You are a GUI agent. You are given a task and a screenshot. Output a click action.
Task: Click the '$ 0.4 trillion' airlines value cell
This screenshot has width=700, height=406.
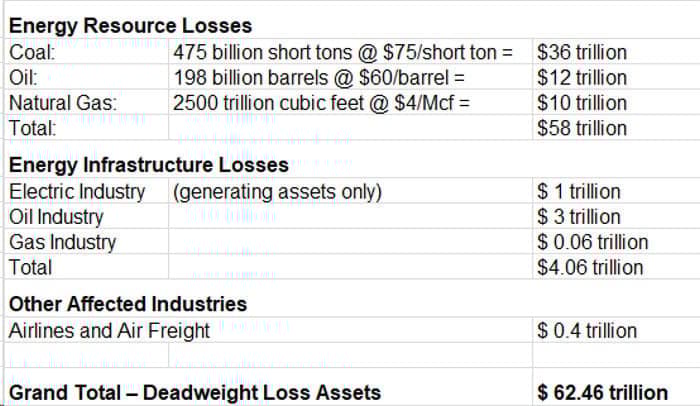pos(587,330)
